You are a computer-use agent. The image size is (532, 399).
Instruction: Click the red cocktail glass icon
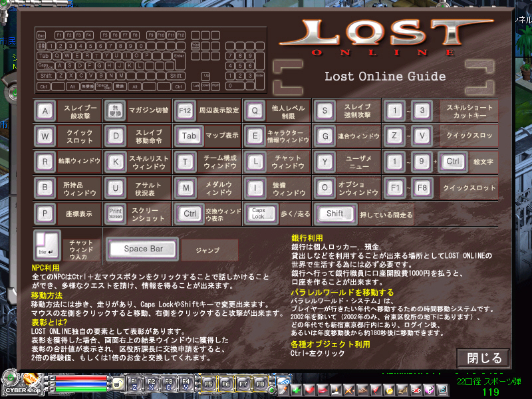click(376, 390)
